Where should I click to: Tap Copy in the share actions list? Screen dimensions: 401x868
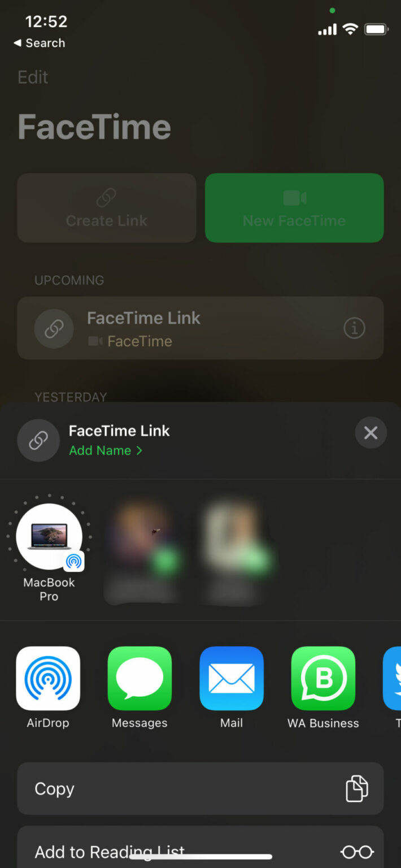click(54, 788)
